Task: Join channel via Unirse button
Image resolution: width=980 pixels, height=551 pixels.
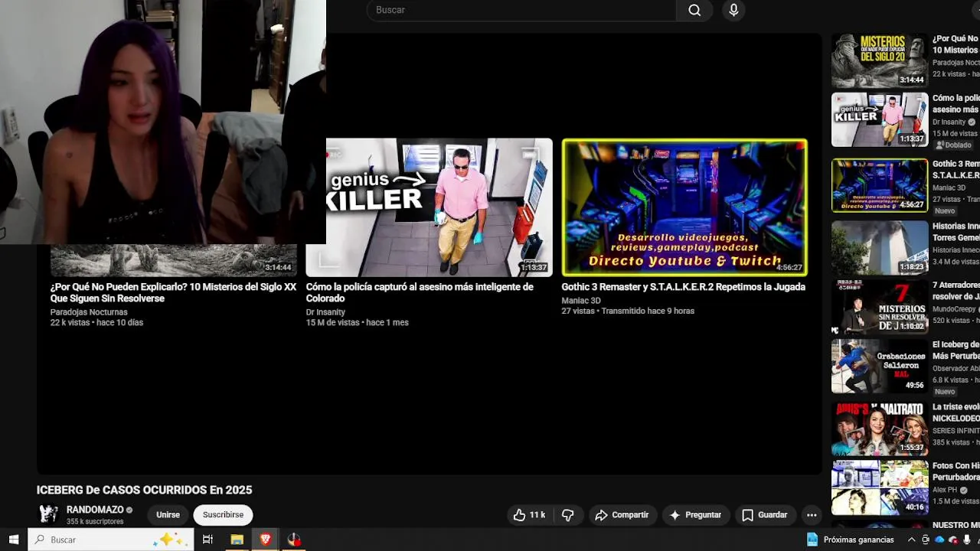Action: [x=168, y=515]
